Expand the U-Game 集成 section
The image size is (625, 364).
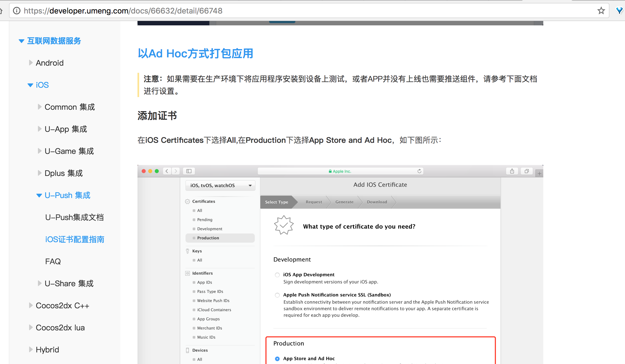[39, 151]
